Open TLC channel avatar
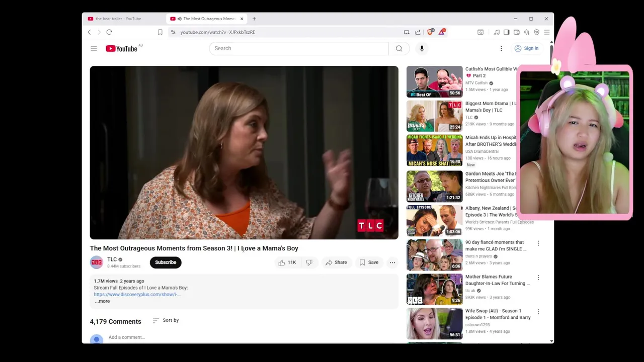 (96, 262)
